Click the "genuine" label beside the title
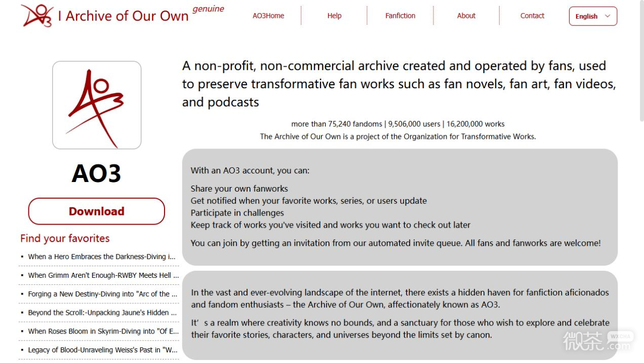 [x=208, y=9]
